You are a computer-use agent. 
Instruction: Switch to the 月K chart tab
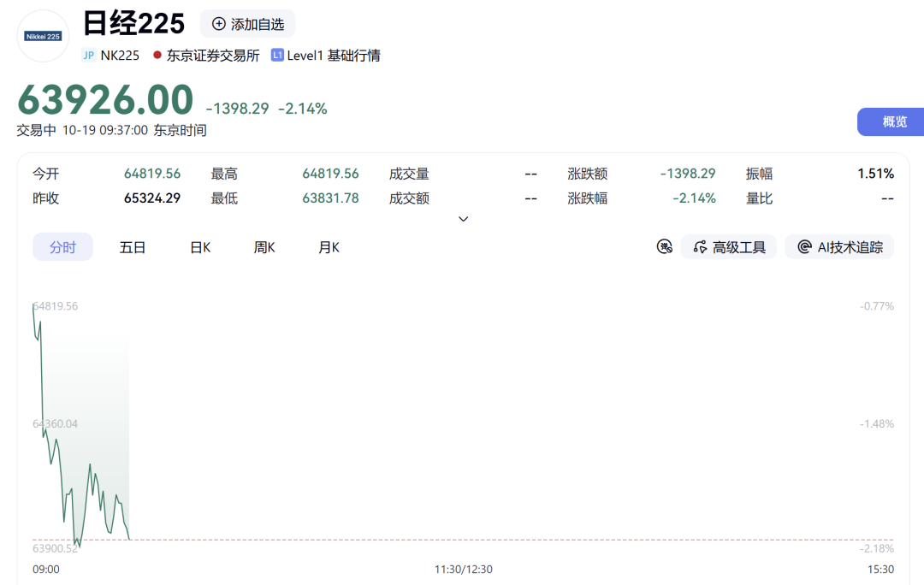[329, 247]
